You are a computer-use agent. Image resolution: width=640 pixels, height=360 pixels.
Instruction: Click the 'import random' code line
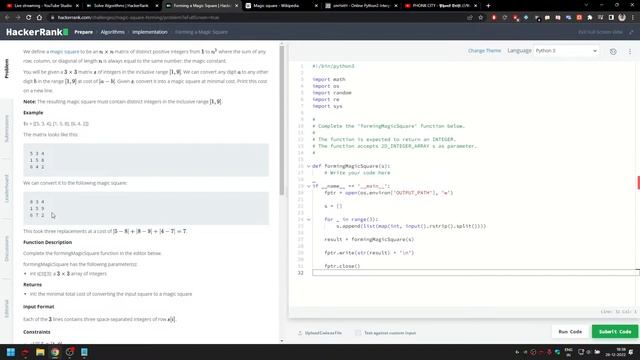[x=332, y=93]
